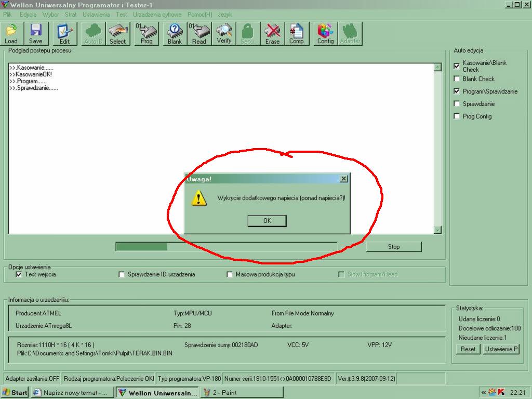Enable Sprawdzenie ID urzadzenia checkbox

[122, 274]
